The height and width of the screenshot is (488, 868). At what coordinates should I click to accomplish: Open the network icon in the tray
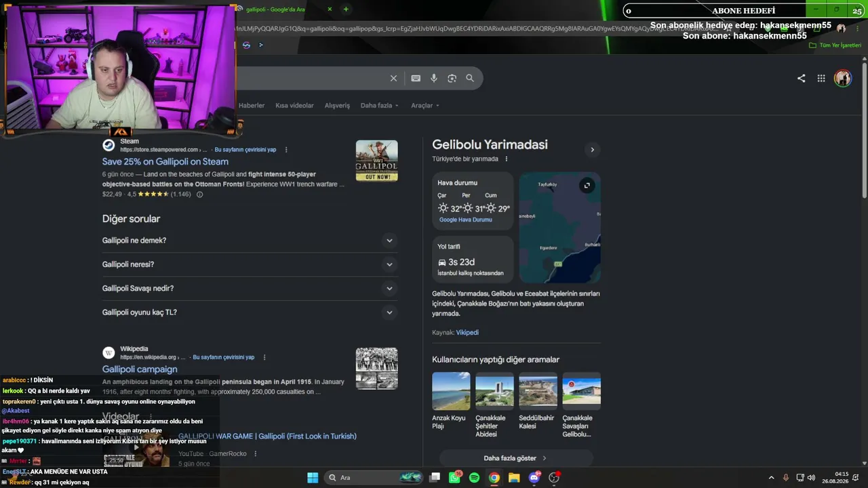(x=800, y=478)
